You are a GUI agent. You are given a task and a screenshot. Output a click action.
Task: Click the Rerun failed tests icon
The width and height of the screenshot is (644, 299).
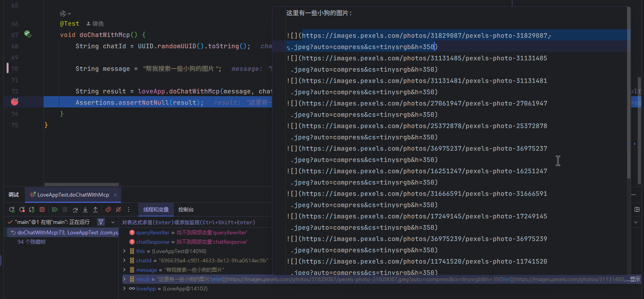[x=22, y=209]
